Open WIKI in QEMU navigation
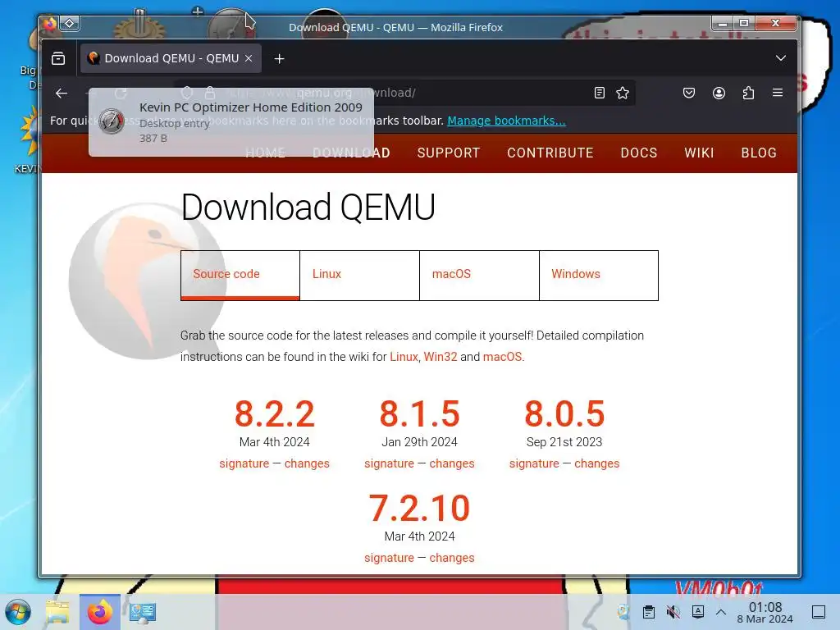This screenshot has width=840, height=630. [699, 153]
